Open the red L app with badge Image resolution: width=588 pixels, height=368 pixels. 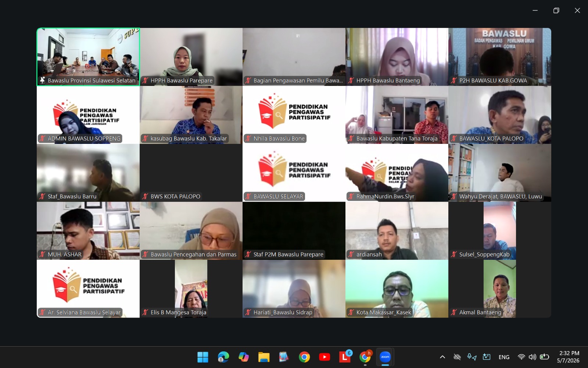[x=345, y=357]
